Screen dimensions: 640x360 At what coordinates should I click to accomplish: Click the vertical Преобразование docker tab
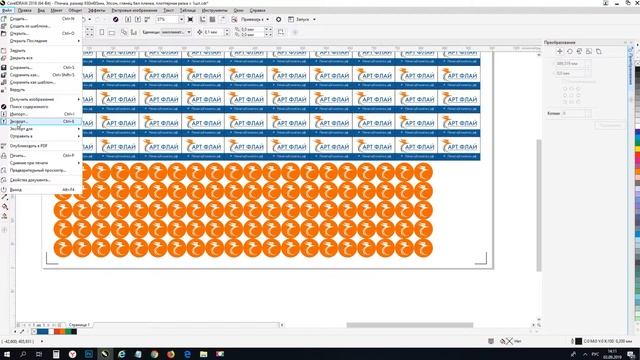(x=631, y=65)
